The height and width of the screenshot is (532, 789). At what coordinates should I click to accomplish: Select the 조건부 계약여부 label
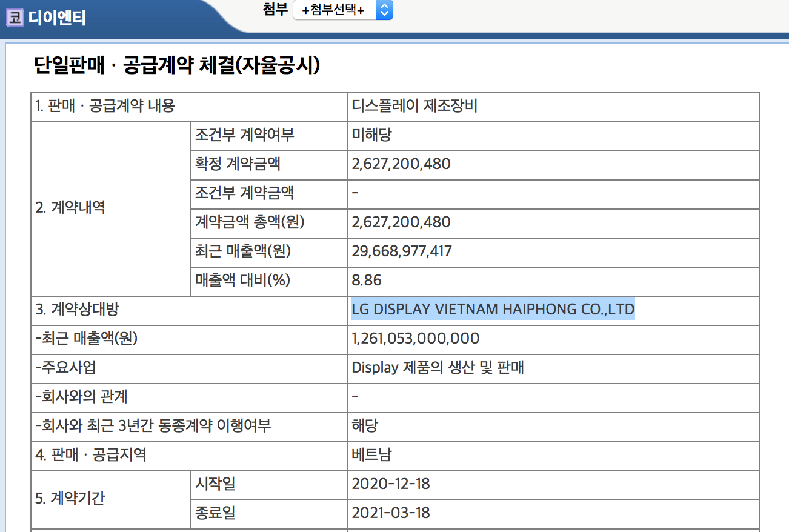[245, 135]
